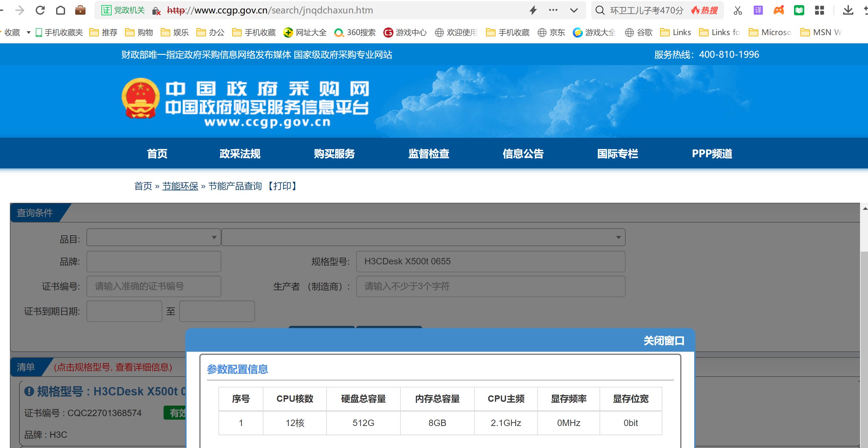The width and height of the screenshot is (868, 448).
Task: Click the 热搜 hot search label
Action: click(x=705, y=11)
